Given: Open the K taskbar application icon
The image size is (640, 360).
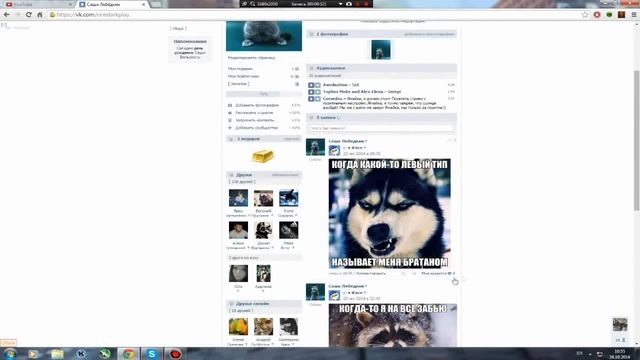Looking at the screenshot, I should (81, 353).
